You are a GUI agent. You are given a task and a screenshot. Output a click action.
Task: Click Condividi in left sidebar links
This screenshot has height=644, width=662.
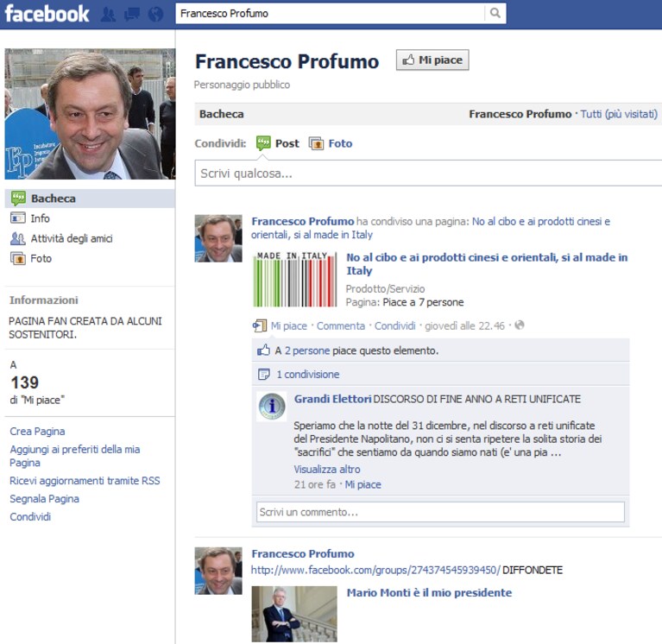point(30,516)
